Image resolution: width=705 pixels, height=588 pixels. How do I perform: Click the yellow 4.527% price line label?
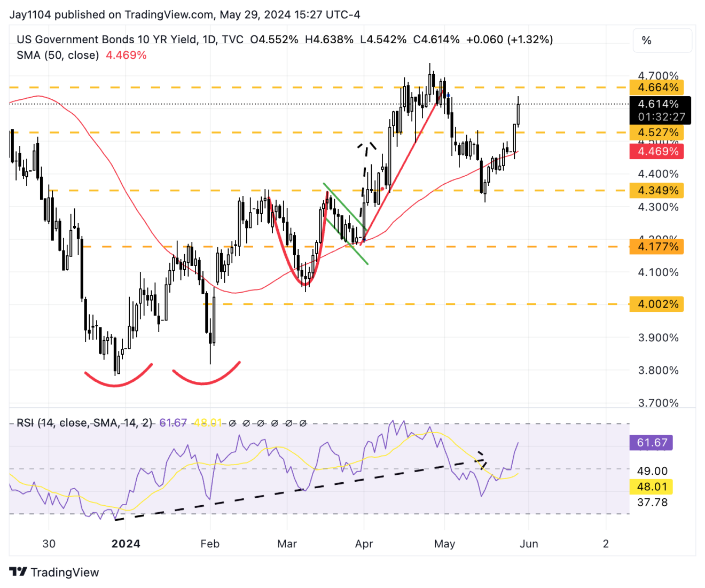[657, 132]
